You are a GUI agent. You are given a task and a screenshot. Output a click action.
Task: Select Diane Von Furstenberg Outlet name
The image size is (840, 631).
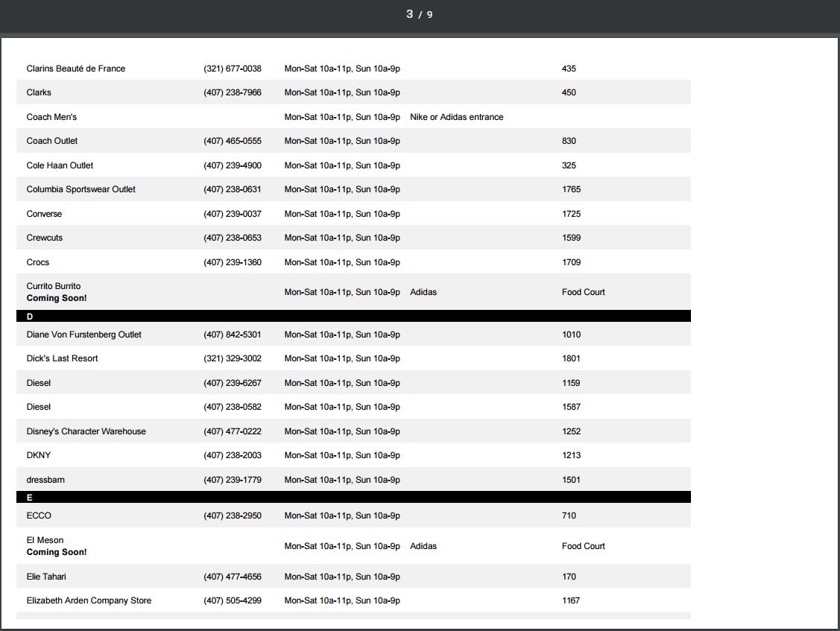click(x=84, y=334)
